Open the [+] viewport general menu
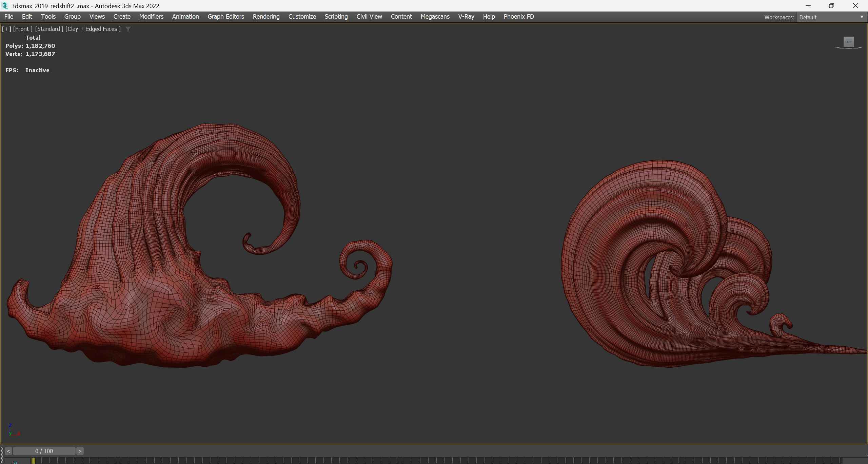Screen dimensions: 868x464 [x=6, y=29]
